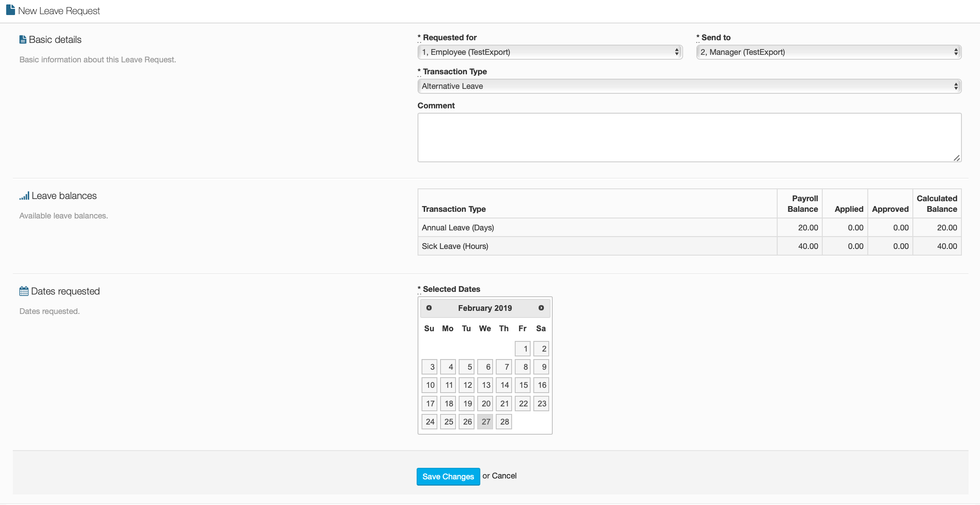Expand the Transaction Type dropdown

[x=689, y=86]
